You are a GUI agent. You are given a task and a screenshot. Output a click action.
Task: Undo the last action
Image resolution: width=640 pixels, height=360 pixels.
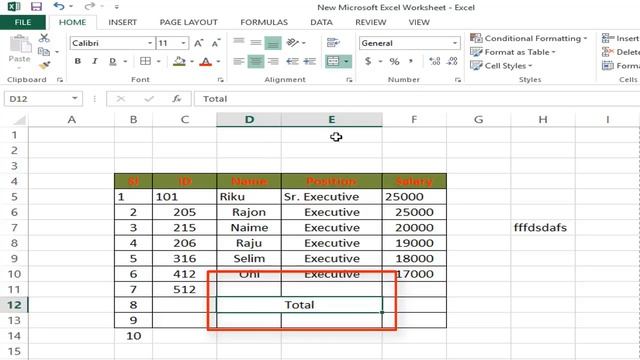click(59, 7)
